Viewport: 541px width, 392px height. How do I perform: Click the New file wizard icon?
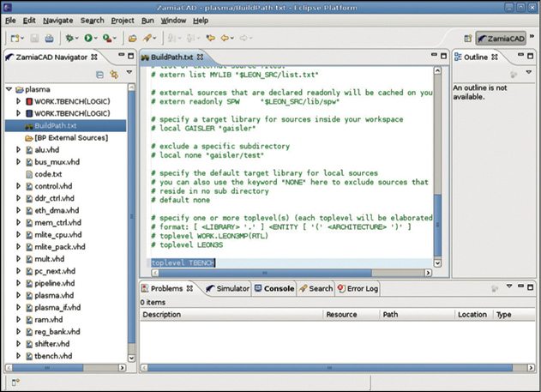[16, 39]
